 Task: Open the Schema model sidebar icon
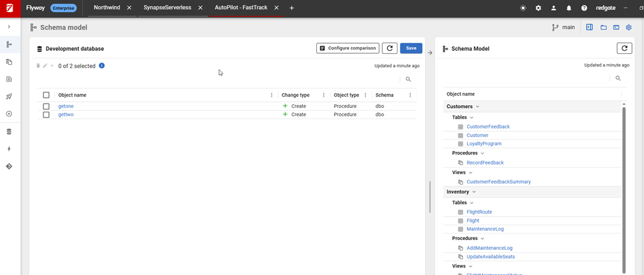point(9,45)
